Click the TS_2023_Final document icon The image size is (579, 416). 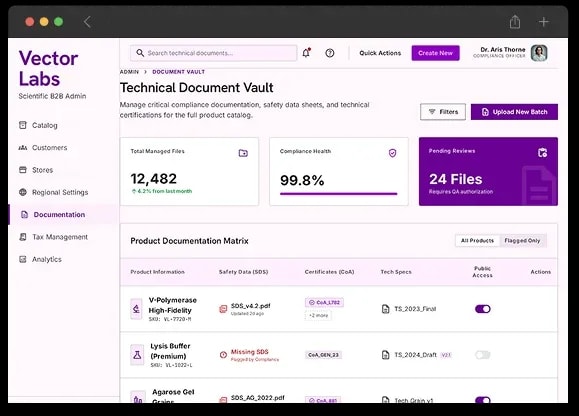[x=385, y=309]
